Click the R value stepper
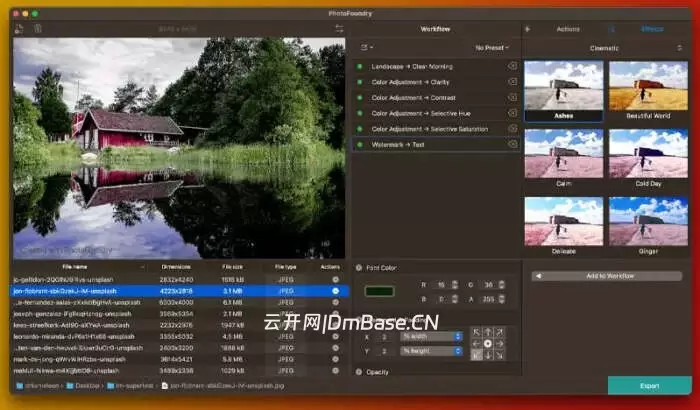 [455, 284]
